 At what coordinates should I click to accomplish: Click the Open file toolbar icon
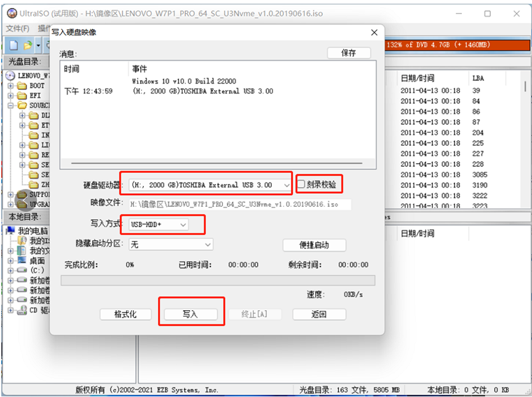click(28, 45)
